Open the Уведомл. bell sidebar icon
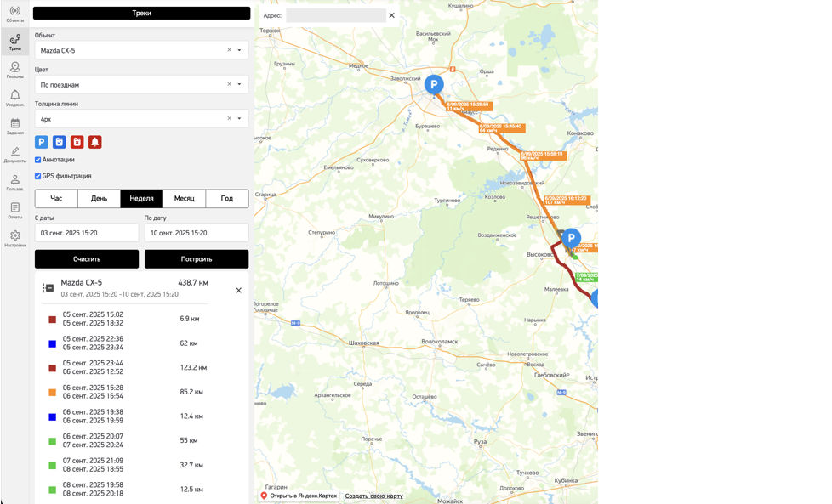 click(x=14, y=98)
